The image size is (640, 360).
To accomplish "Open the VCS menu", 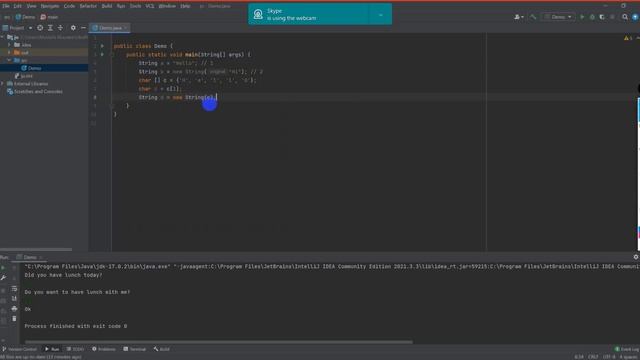I will tap(150, 6).
